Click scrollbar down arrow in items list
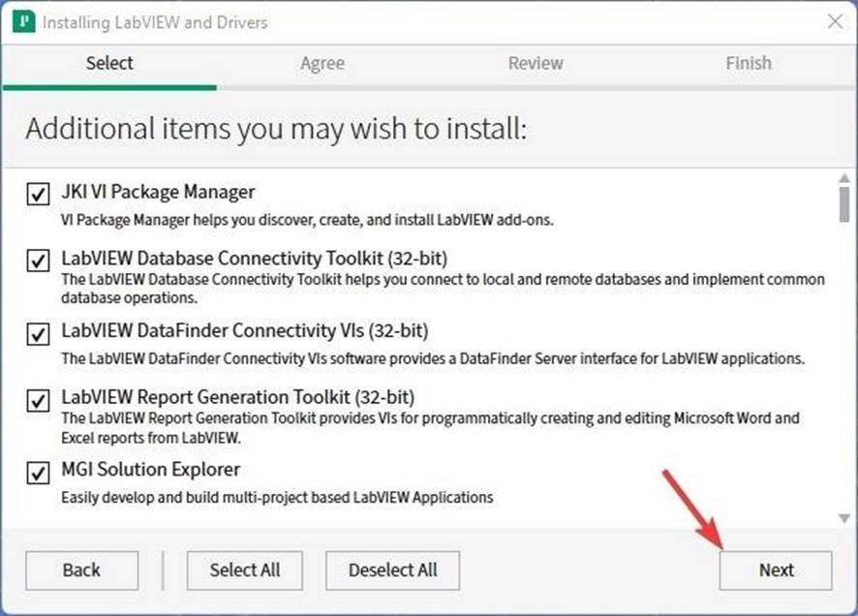Image resolution: width=858 pixels, height=616 pixels. pyautogui.click(x=844, y=518)
